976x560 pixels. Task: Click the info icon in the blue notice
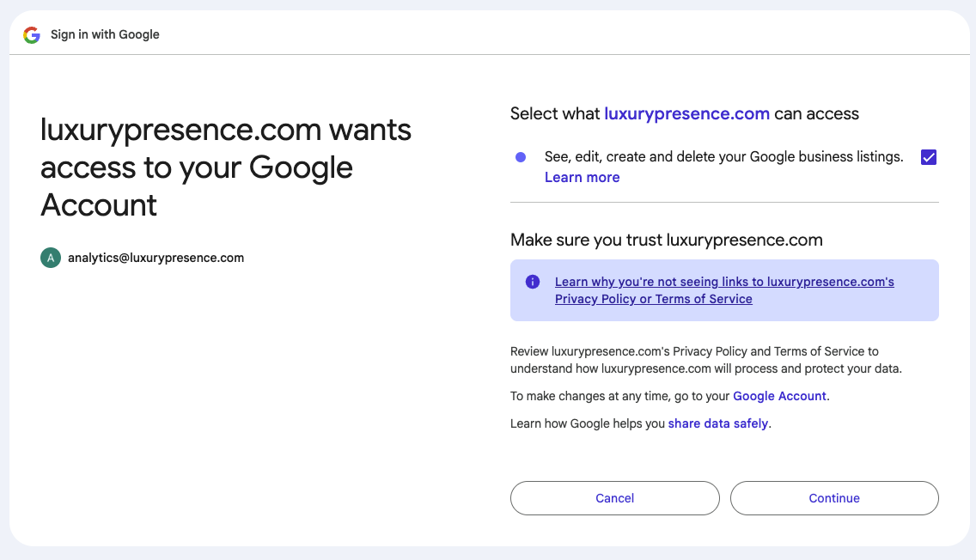pos(533,282)
